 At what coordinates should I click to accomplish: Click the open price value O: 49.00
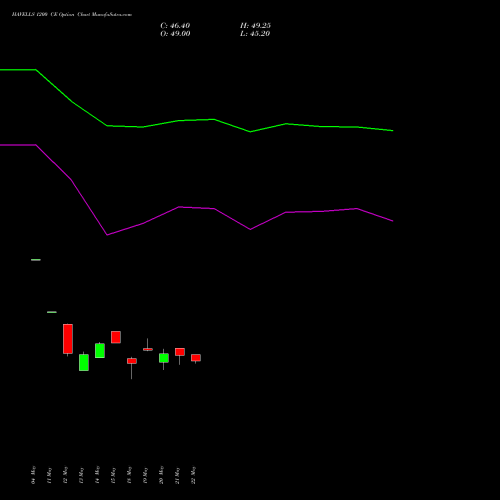pyautogui.click(x=175, y=34)
